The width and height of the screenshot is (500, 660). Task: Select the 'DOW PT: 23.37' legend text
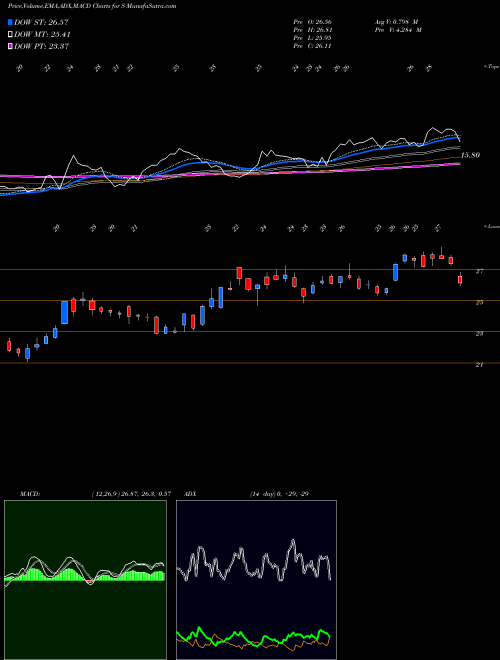coord(41,46)
